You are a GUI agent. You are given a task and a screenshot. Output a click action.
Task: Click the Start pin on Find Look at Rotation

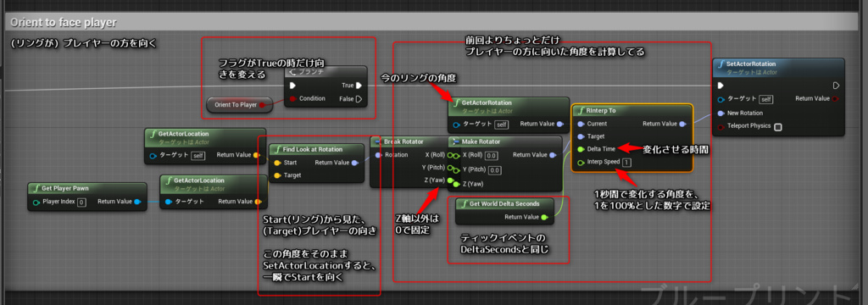pos(277,163)
